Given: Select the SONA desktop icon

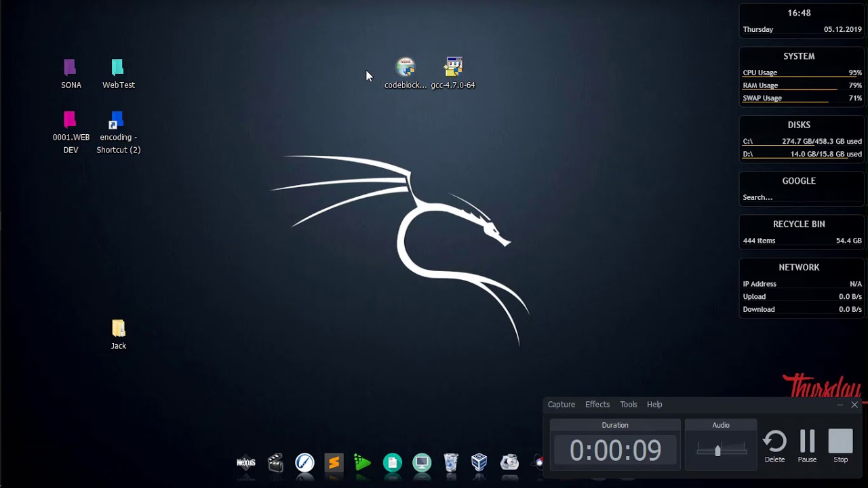Looking at the screenshot, I should (x=71, y=74).
